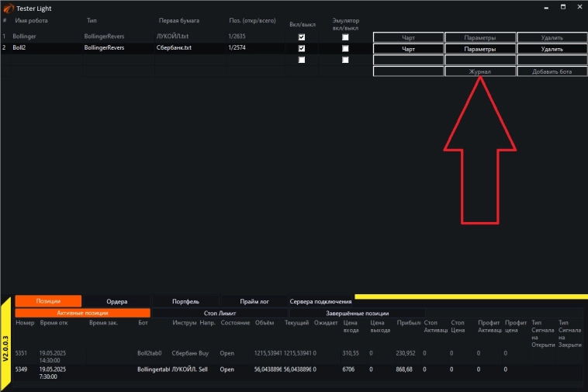Image resolution: width=588 pixels, height=392 pixels.
Task: Click the Цена входа column header
Action: click(351, 326)
